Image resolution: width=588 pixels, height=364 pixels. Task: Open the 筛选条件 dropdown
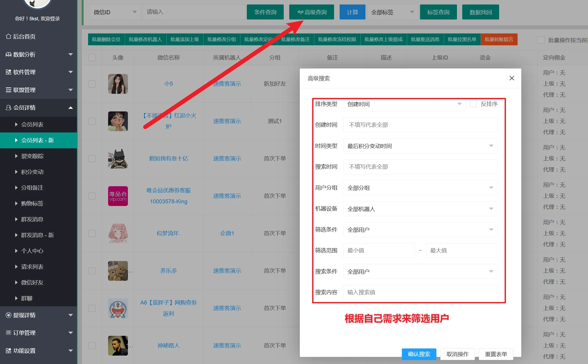(420, 230)
